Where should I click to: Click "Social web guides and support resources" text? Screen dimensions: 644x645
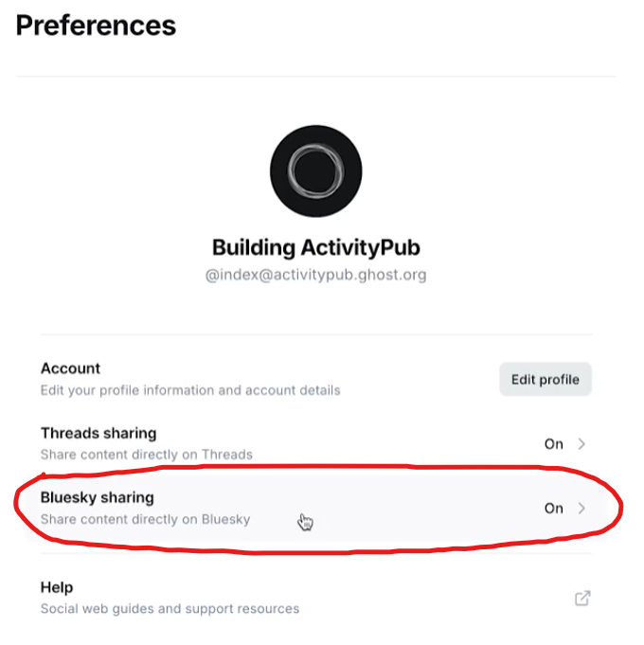click(x=170, y=609)
